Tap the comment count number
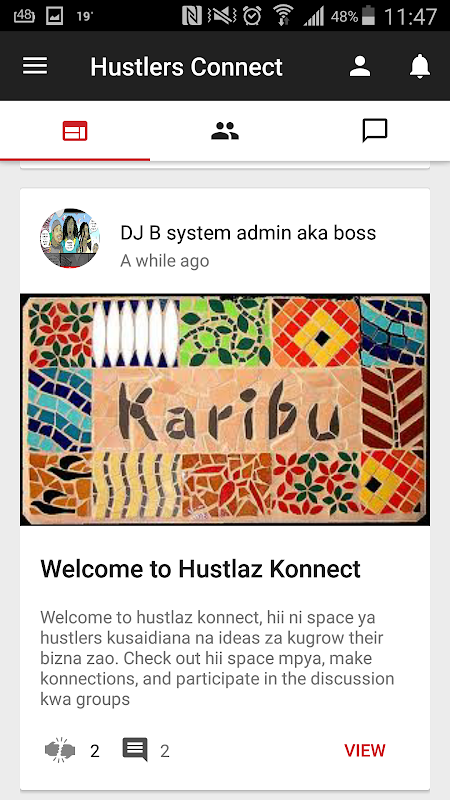 point(164,751)
